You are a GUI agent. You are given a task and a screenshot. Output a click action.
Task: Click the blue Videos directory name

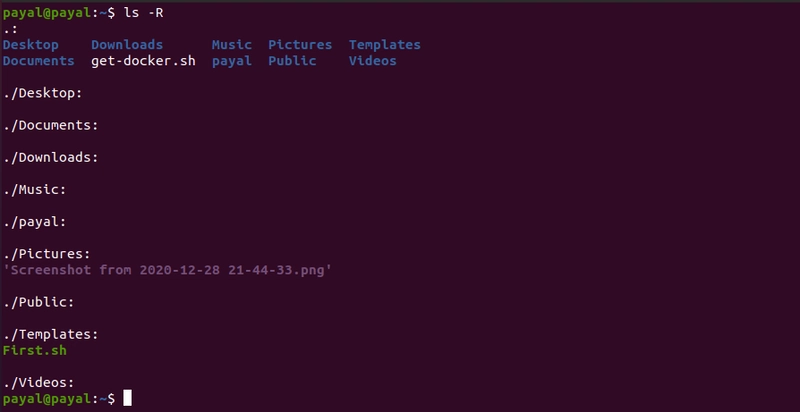373,61
